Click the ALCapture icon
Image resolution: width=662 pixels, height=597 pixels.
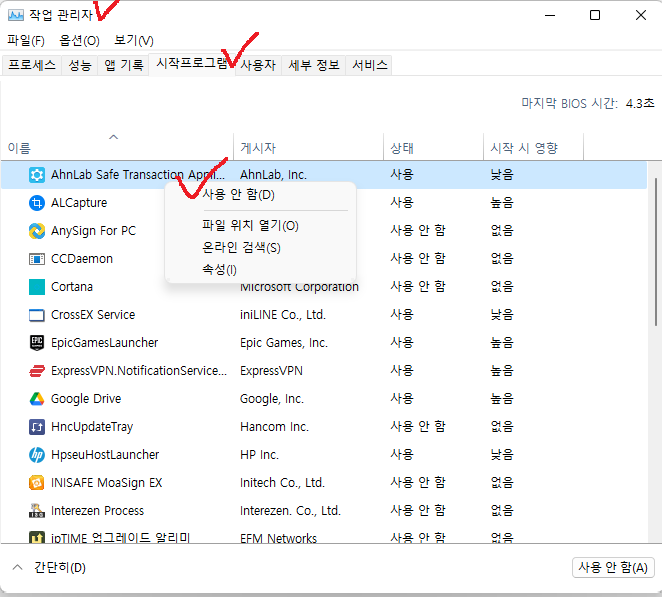(x=37, y=203)
